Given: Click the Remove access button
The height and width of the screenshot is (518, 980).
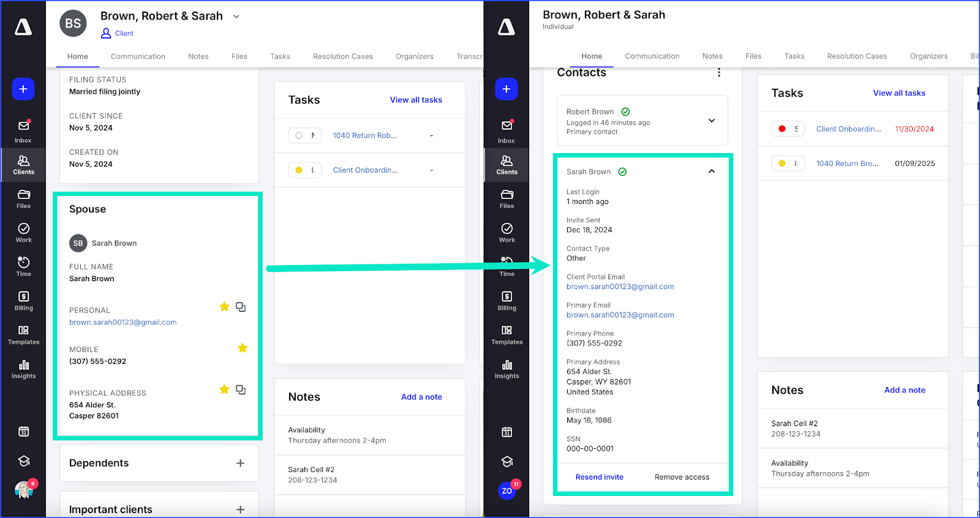Looking at the screenshot, I should point(682,477).
